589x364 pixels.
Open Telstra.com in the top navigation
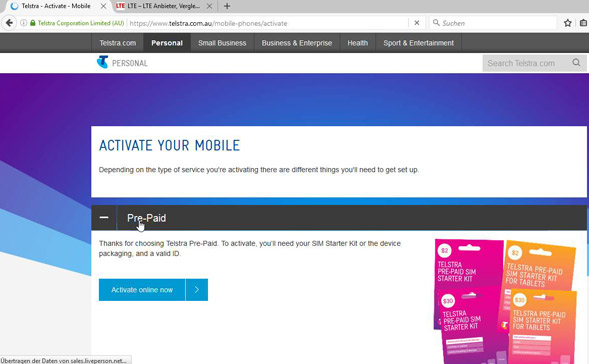(118, 43)
